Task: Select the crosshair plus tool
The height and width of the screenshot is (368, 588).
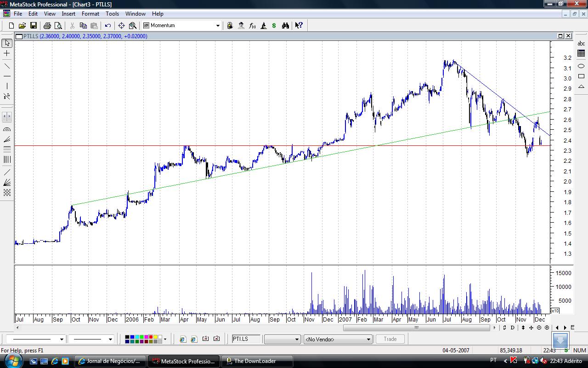Action: tap(7, 54)
